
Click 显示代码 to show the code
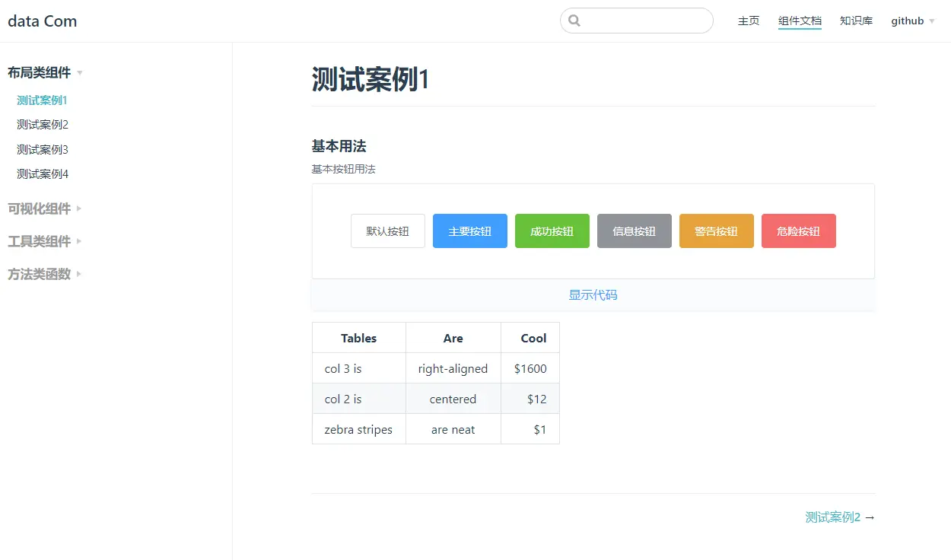pyautogui.click(x=593, y=294)
